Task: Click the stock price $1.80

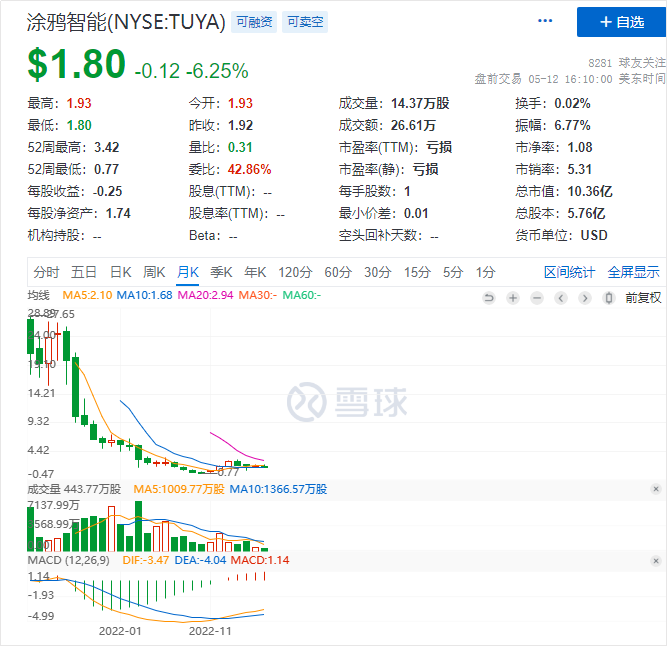Action: coord(76,64)
